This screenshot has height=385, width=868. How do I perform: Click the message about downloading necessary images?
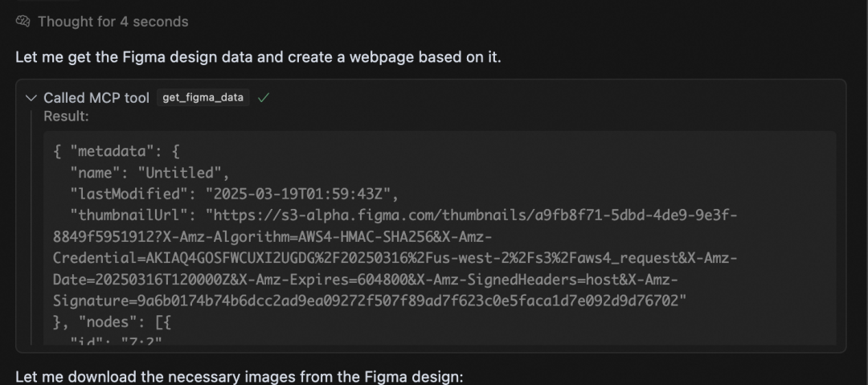[x=240, y=377]
